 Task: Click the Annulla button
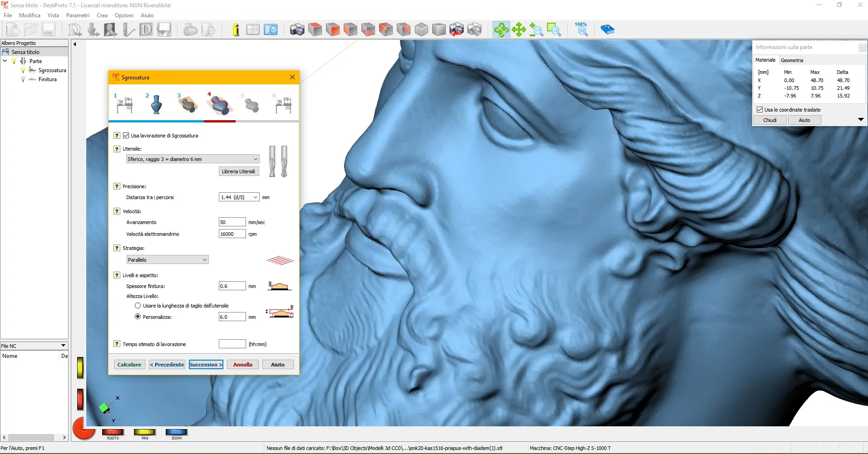(x=243, y=365)
